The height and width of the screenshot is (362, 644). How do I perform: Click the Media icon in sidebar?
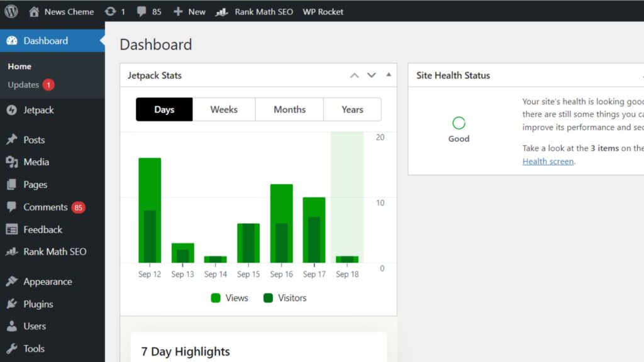tap(12, 162)
